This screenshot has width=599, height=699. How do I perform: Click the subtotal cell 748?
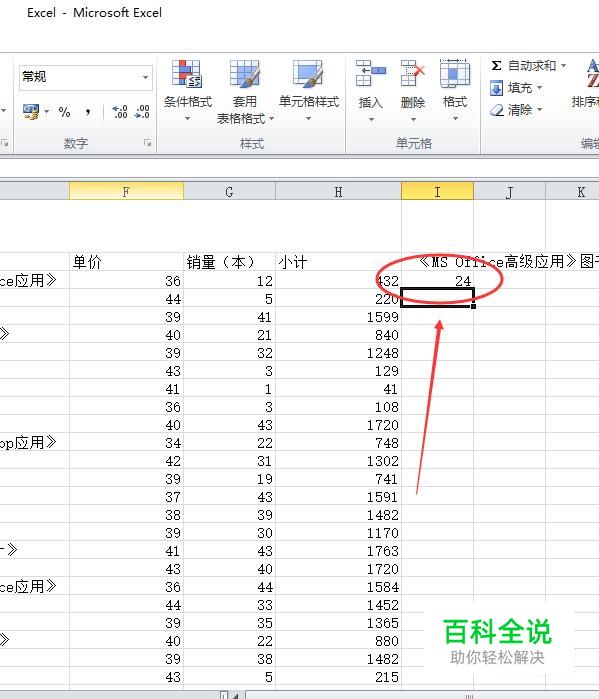338,443
